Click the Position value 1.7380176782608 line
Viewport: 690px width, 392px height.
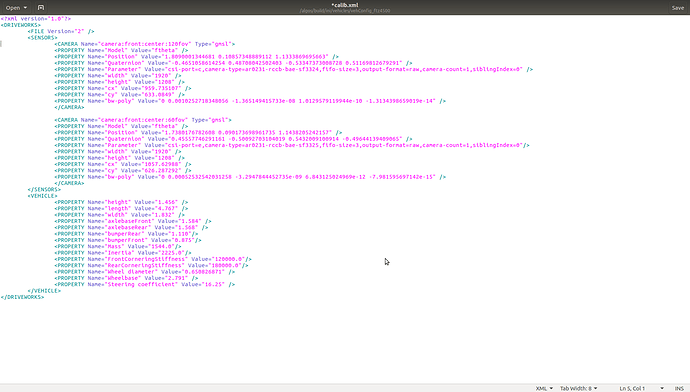coord(198,132)
